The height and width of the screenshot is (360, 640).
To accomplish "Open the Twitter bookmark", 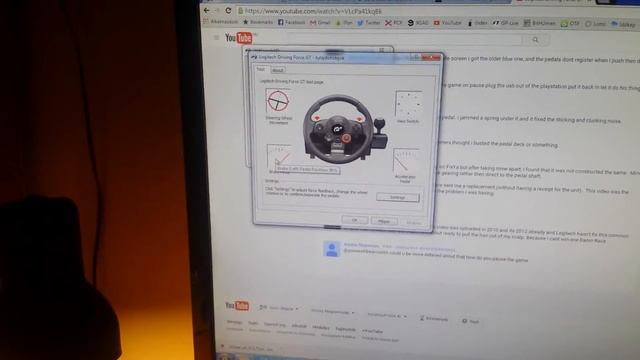I will (x=369, y=23).
